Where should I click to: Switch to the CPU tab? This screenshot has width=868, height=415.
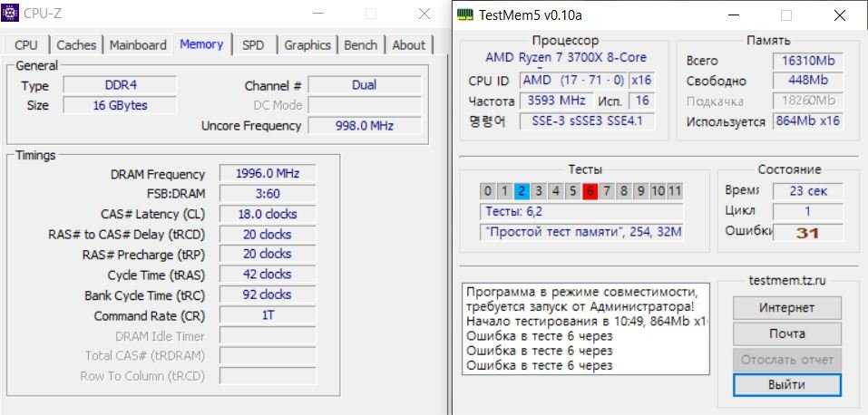pyautogui.click(x=26, y=45)
